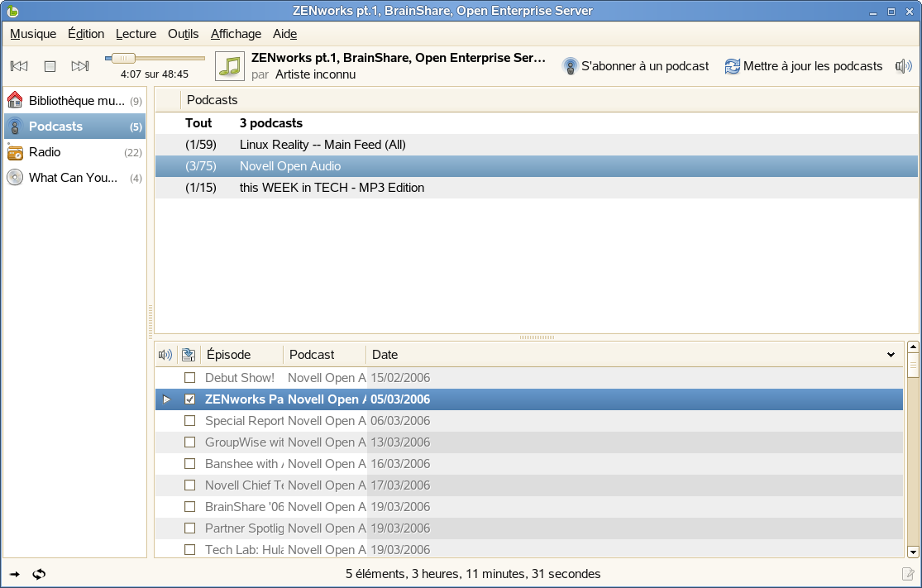922x588 pixels.
Task: Skip to next track button
Action: (x=80, y=66)
